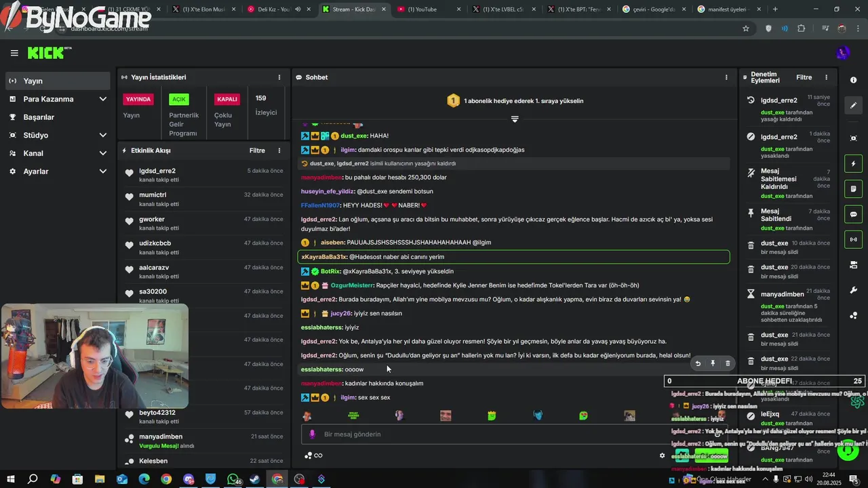Open Filtre dropdown in Etkinlik Akışı
Image resolution: width=868 pixels, height=488 pixels.
257,150
